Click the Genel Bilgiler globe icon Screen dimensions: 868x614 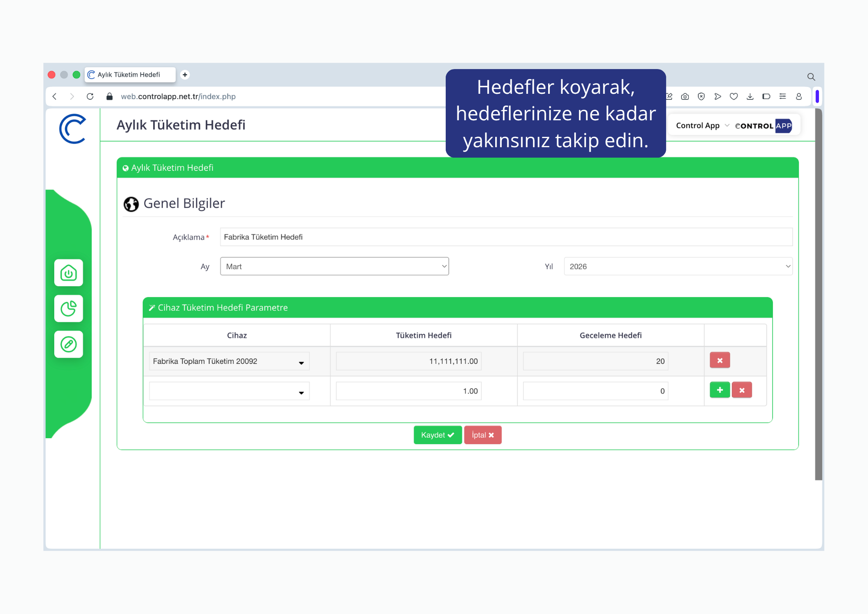(x=131, y=204)
